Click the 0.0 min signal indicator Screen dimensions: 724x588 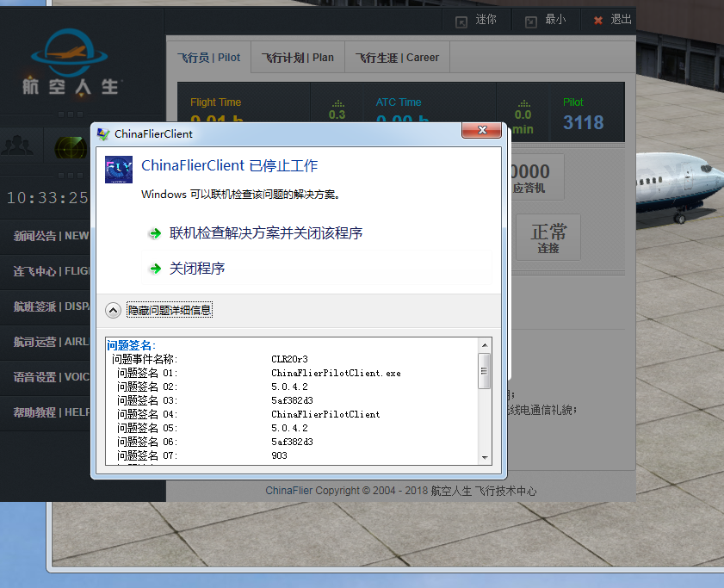pyautogui.click(x=523, y=117)
